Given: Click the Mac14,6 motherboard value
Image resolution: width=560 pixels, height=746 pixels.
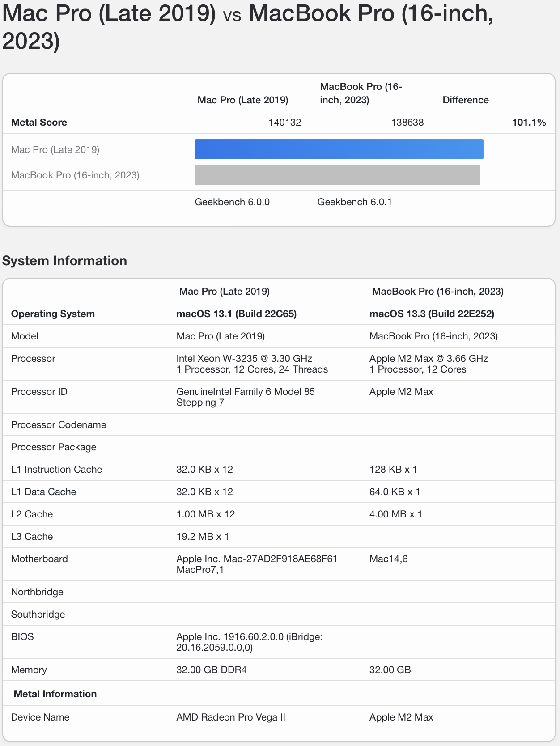Looking at the screenshot, I should pos(388,559).
